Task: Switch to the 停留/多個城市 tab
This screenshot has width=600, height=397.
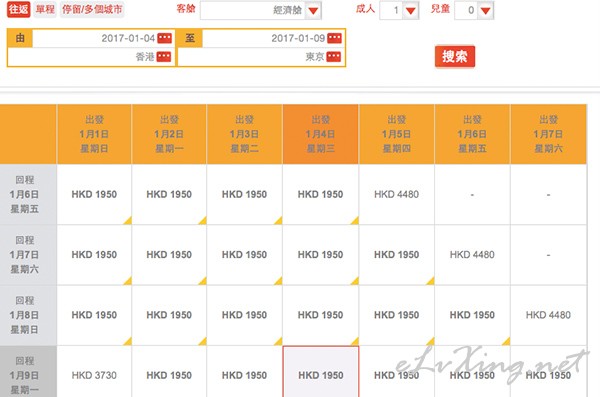Action: click(92, 9)
